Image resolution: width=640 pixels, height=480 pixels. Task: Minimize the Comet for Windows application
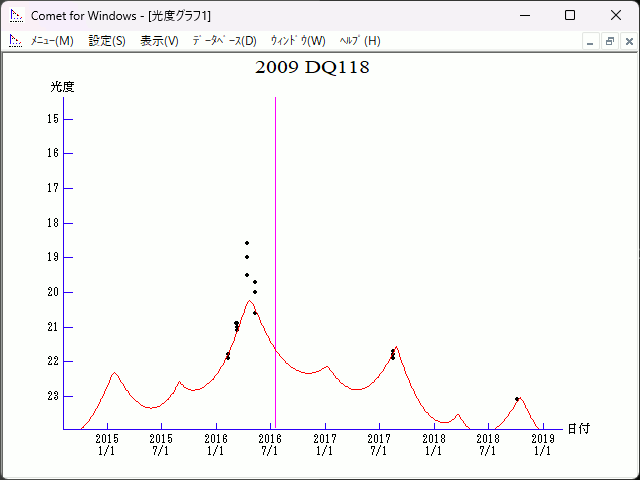(x=523, y=16)
